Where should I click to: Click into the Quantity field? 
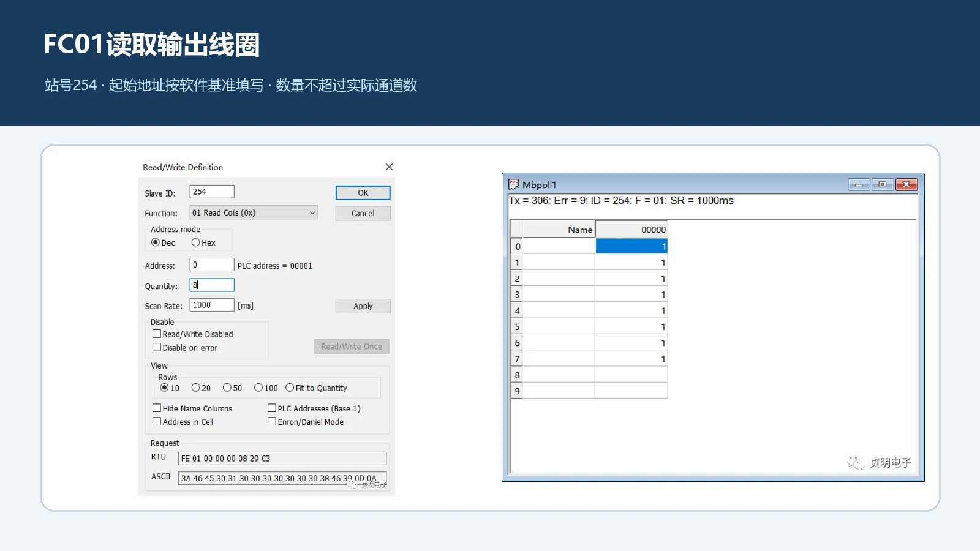212,285
